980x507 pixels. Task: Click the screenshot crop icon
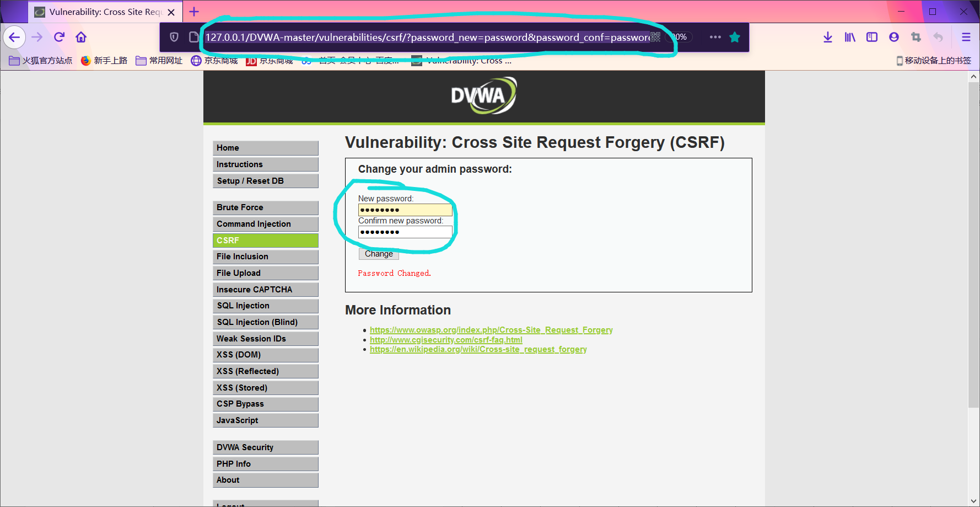[916, 37]
